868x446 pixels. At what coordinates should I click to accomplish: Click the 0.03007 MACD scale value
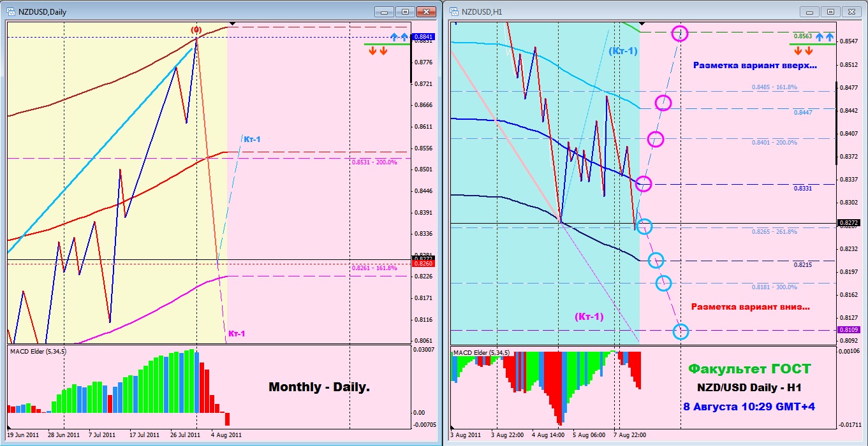click(423, 349)
